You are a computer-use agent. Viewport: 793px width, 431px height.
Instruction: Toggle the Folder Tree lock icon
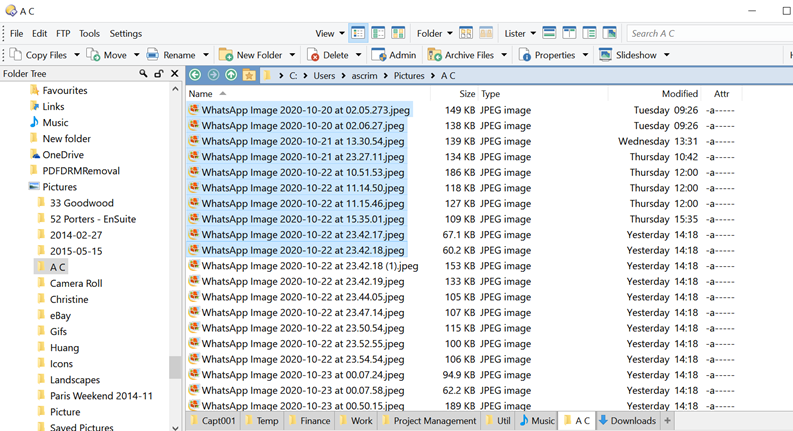(159, 73)
